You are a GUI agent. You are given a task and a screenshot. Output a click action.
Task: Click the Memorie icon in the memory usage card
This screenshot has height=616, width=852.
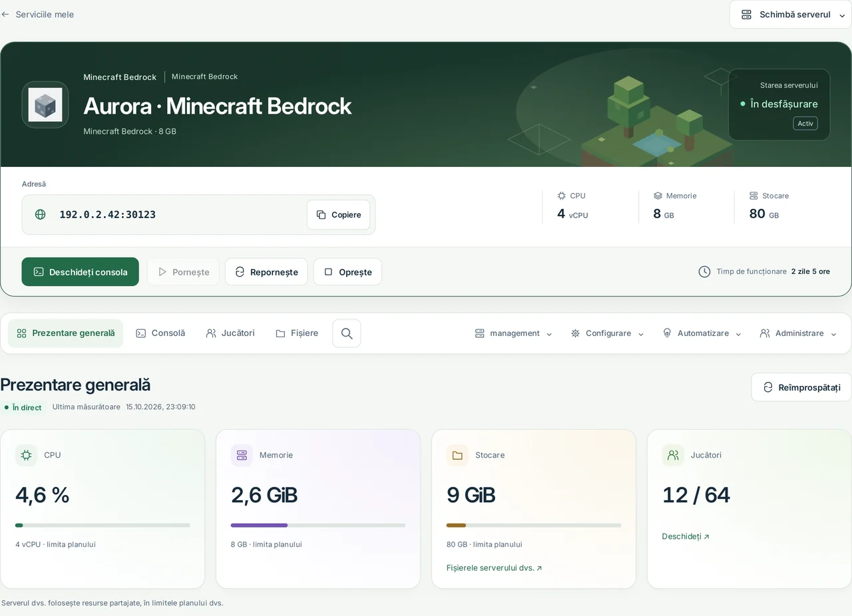pos(242,455)
